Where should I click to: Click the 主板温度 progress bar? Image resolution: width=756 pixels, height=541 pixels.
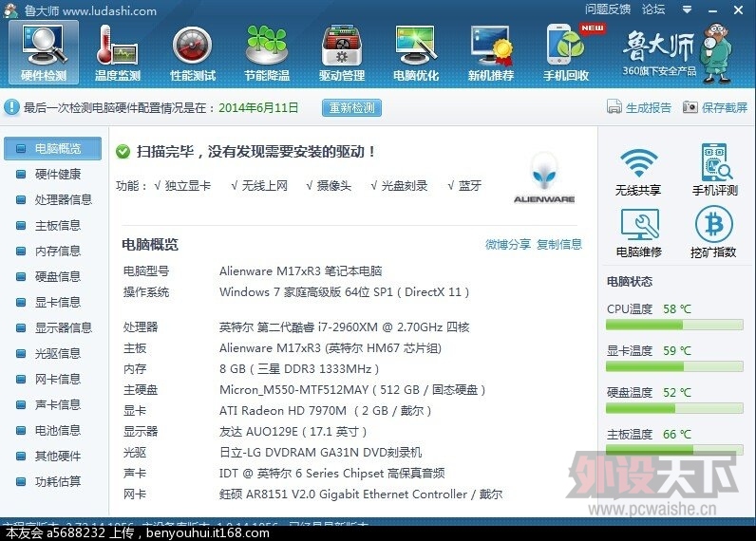(674, 450)
